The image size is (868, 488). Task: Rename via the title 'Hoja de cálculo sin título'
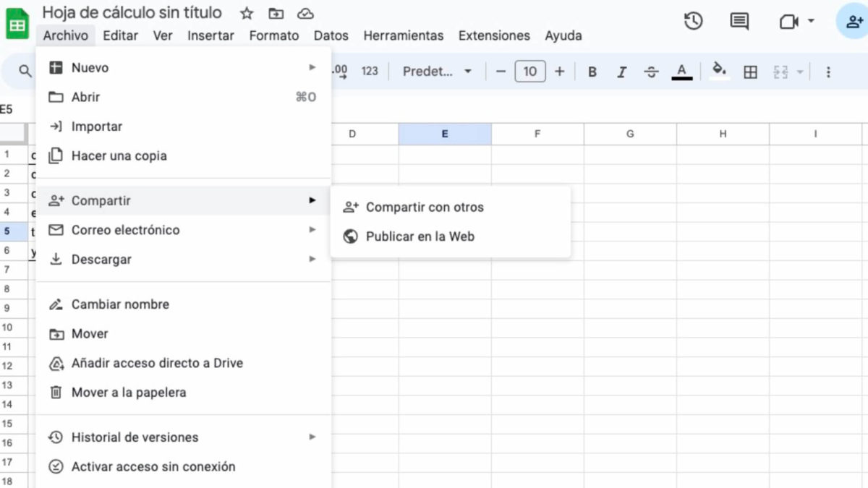(132, 12)
